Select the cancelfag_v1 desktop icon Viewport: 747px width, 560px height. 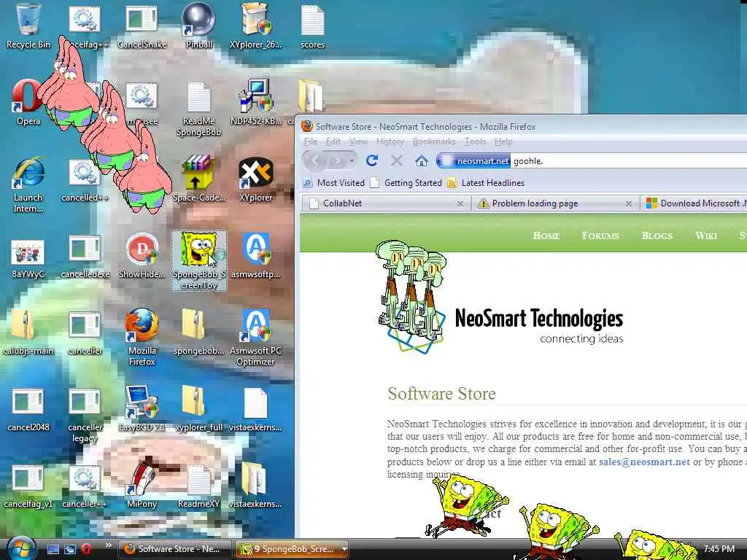(x=28, y=486)
